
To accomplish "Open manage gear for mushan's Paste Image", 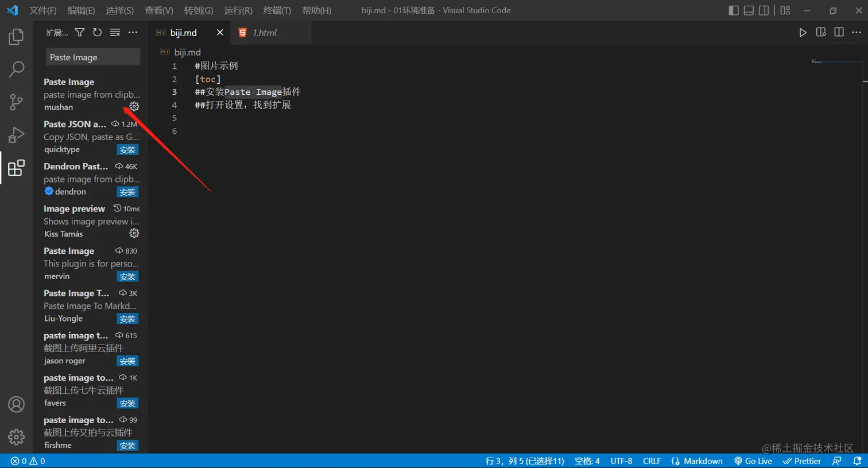I will (x=134, y=107).
